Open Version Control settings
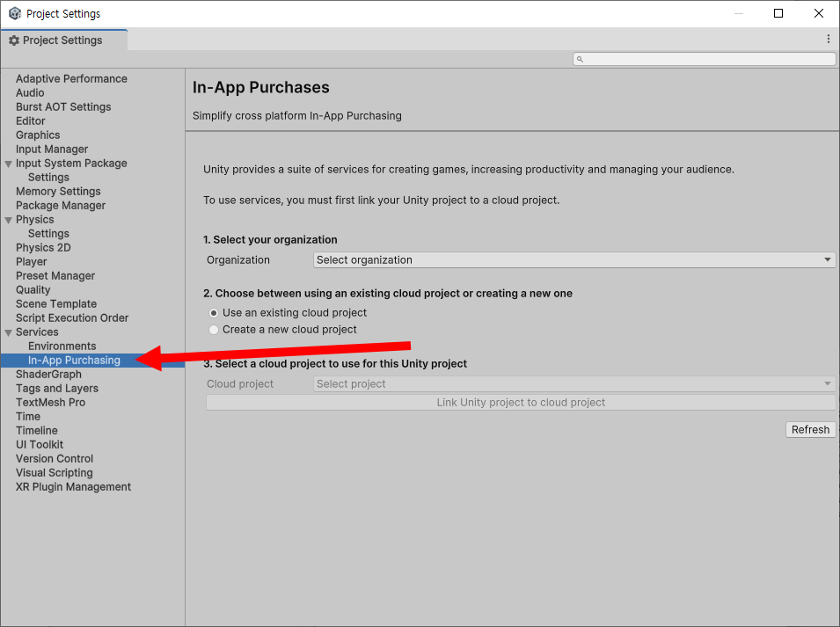Screen dimensions: 840x627 [55, 458]
